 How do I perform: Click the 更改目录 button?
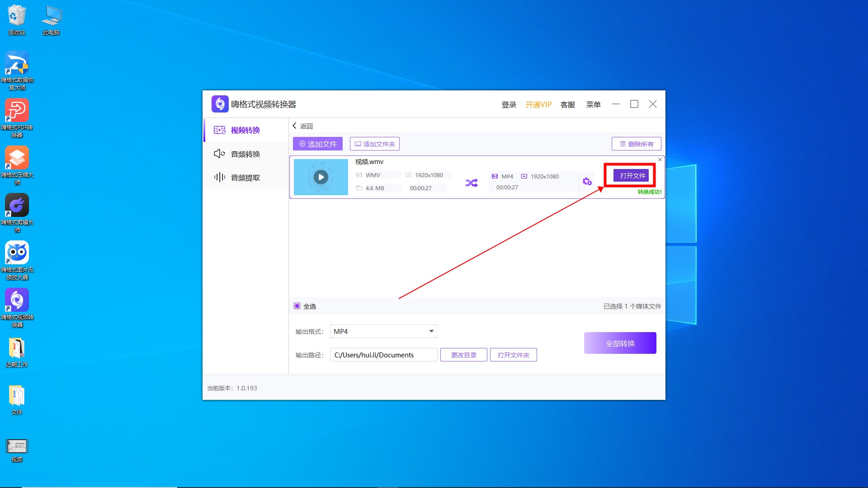(x=463, y=355)
